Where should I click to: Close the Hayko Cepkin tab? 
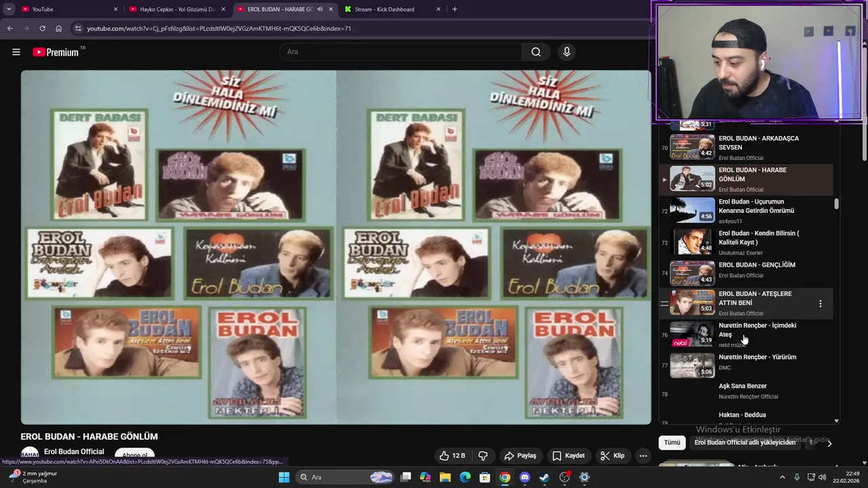pyautogui.click(x=223, y=9)
